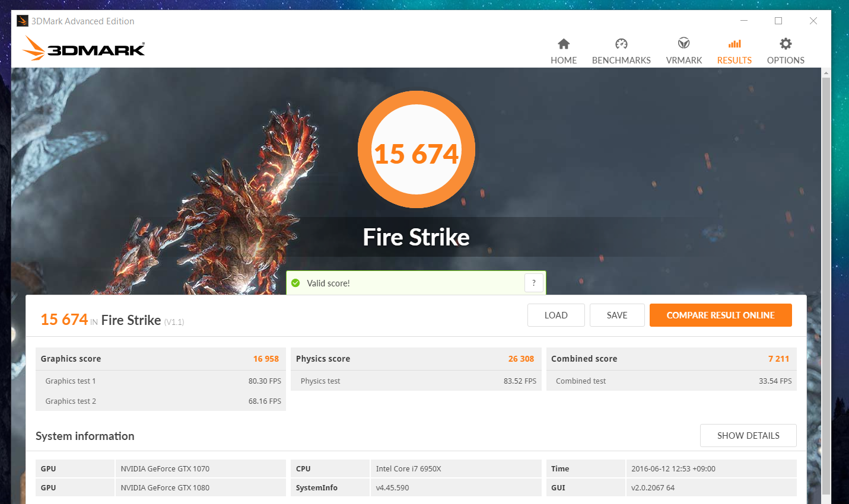This screenshot has height=504, width=849.
Task: Click the Combined score value 7 211
Action: point(778,359)
